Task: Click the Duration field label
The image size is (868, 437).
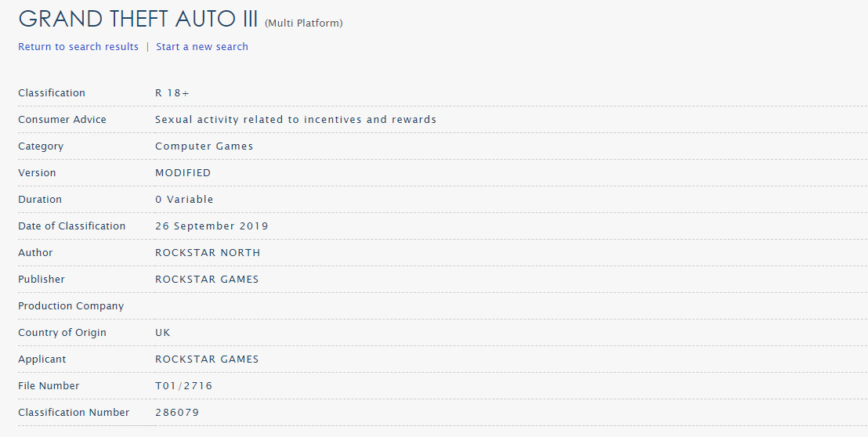Action: [40, 199]
